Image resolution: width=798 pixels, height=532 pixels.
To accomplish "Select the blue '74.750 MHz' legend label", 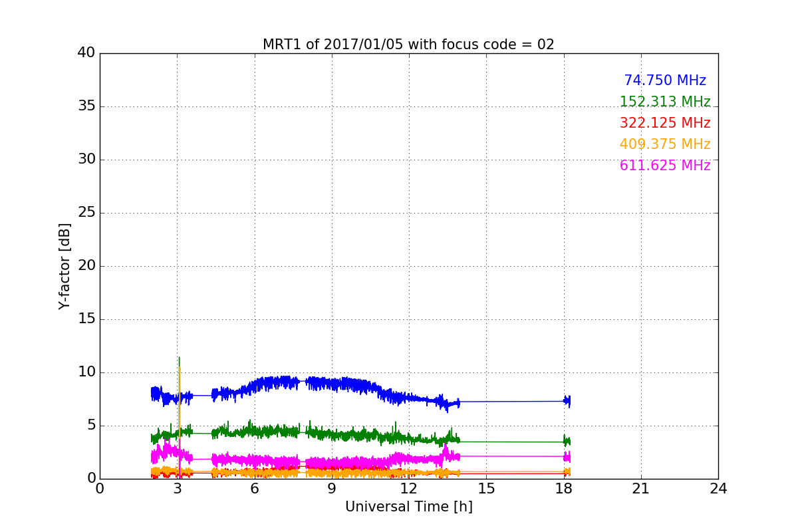I will click(x=665, y=80).
